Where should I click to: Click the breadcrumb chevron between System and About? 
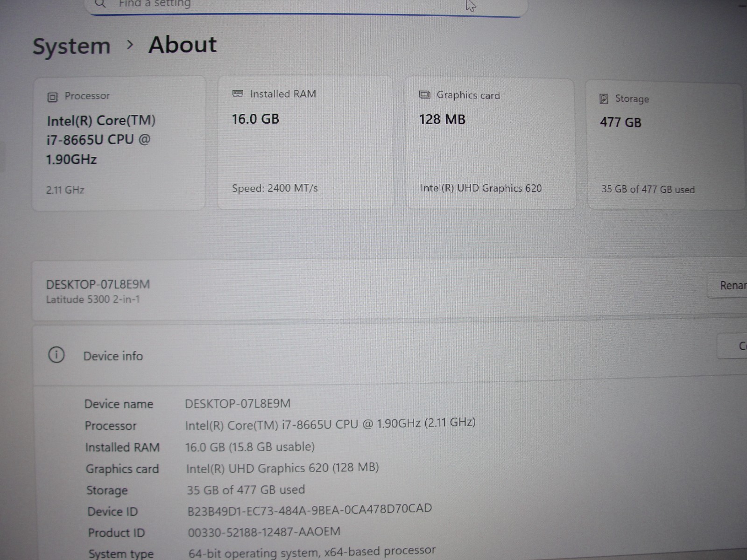[x=130, y=45]
